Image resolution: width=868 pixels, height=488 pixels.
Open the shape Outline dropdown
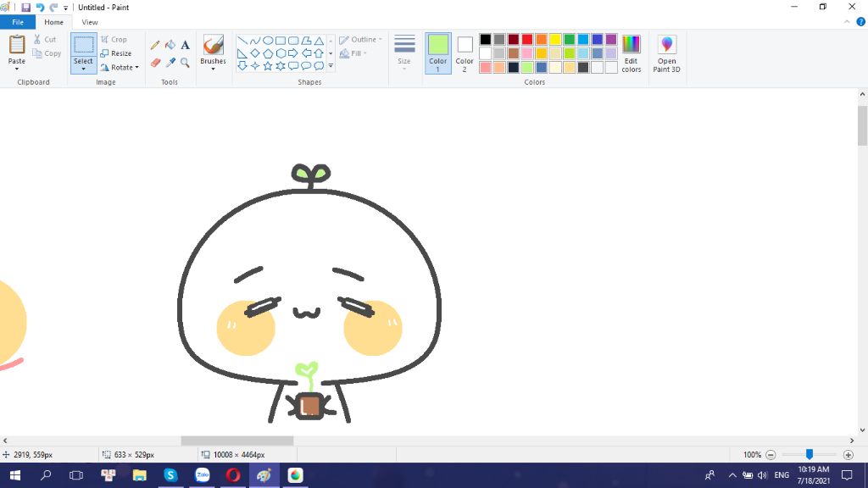click(360, 39)
